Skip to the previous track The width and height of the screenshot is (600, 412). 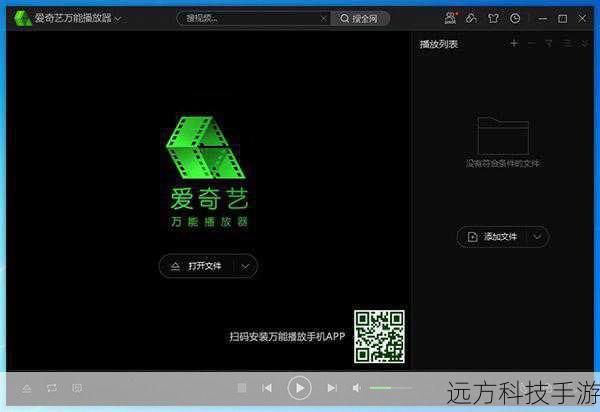tap(267, 388)
